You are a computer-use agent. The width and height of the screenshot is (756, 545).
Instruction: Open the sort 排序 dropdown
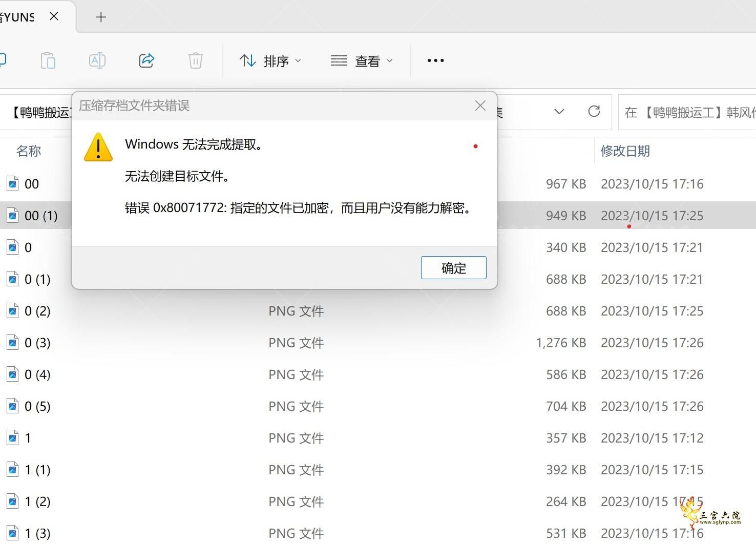pyautogui.click(x=270, y=61)
